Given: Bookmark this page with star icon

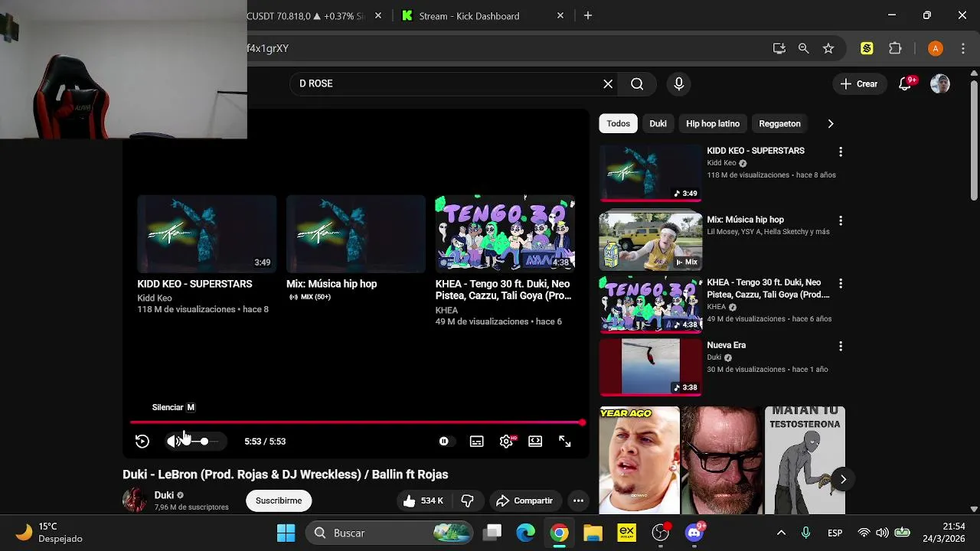Looking at the screenshot, I should [828, 48].
